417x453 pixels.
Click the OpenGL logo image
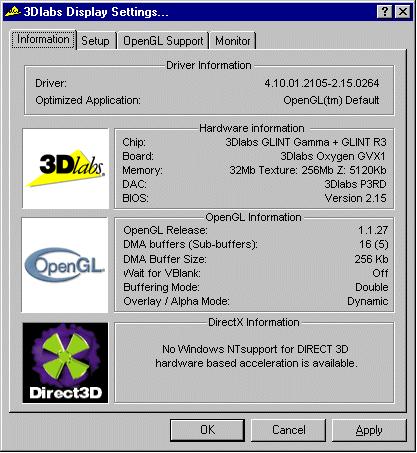tap(65, 265)
